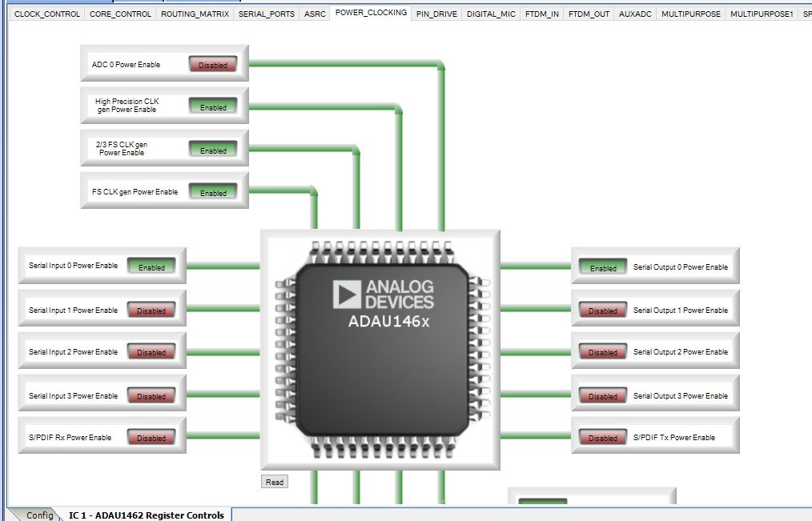
Task: Switch to the Config bottom tab
Action: 39,515
